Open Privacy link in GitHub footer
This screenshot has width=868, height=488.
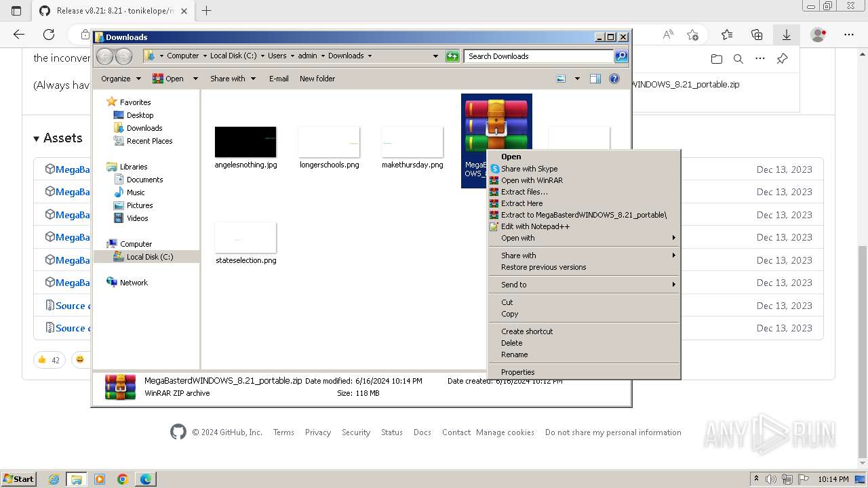tap(318, 432)
